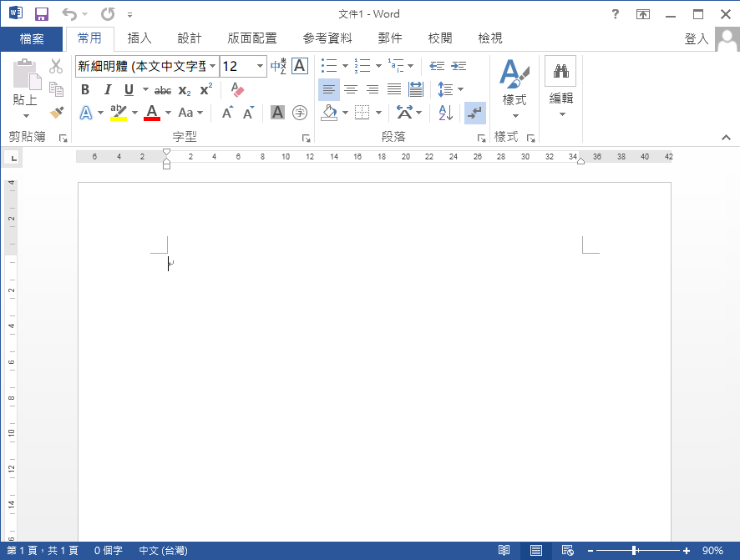
Task: Customize Quick Access Toolbar dropdown
Action: [129, 15]
